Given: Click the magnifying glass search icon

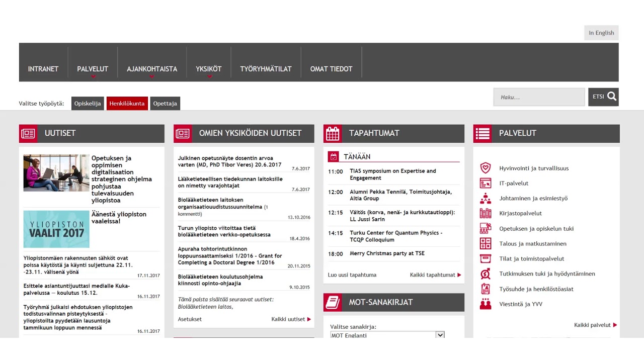Looking at the screenshot, I should (x=612, y=97).
